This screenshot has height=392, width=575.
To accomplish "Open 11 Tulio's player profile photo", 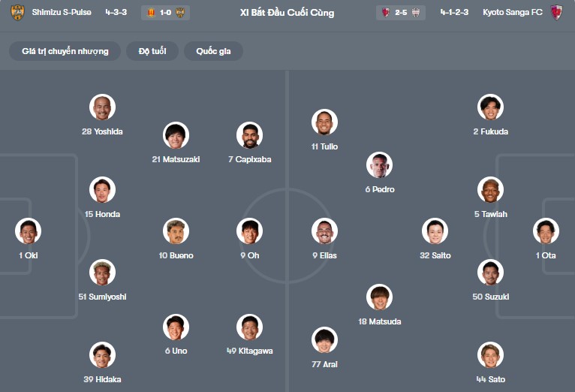I will 324,122.
